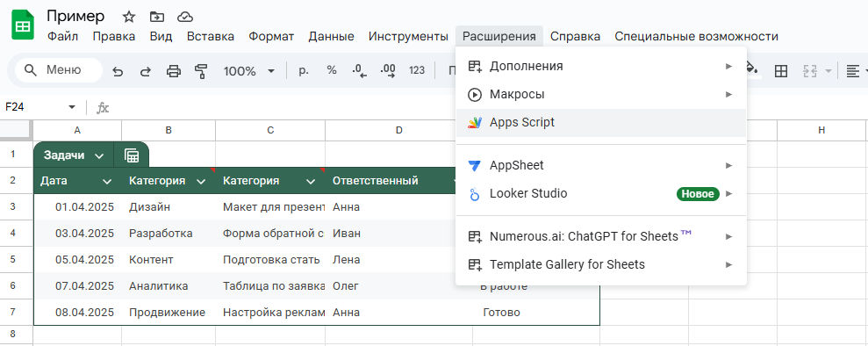Select column A header
Screen dimensions: 868x346
(x=77, y=131)
